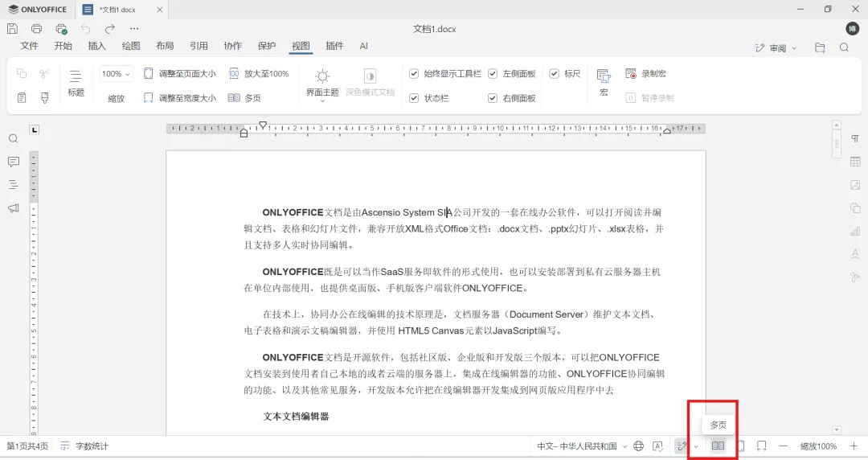Click the 录制宏 record macro button

click(x=645, y=74)
